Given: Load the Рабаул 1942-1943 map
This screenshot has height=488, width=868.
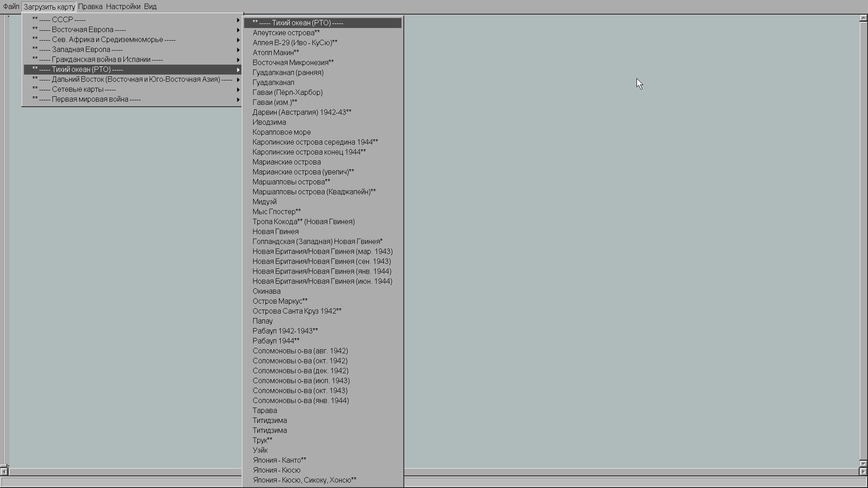Looking at the screenshot, I should [323, 331].
